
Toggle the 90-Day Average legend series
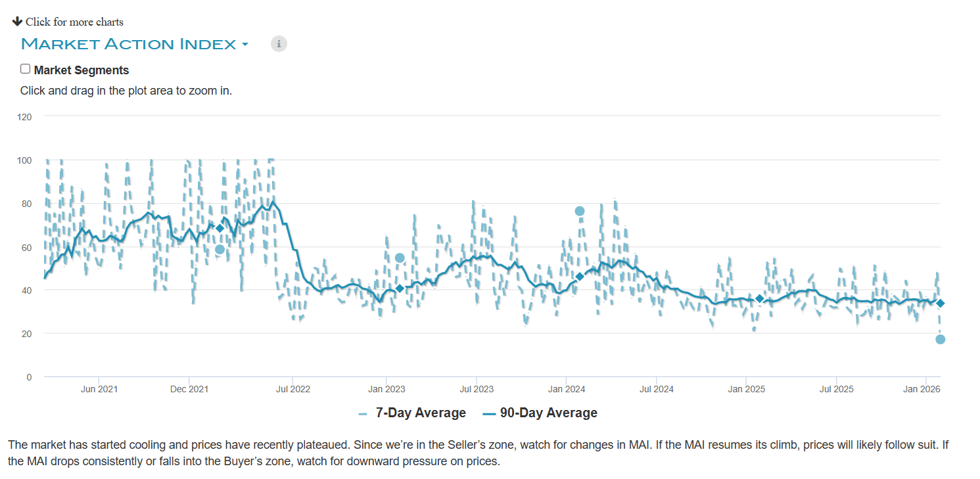click(540, 413)
